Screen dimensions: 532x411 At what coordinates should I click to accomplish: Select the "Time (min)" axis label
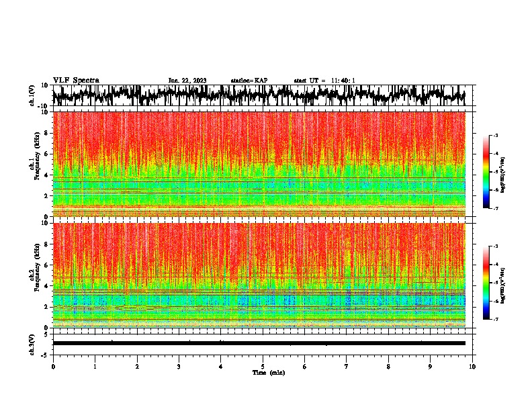(x=269, y=373)
